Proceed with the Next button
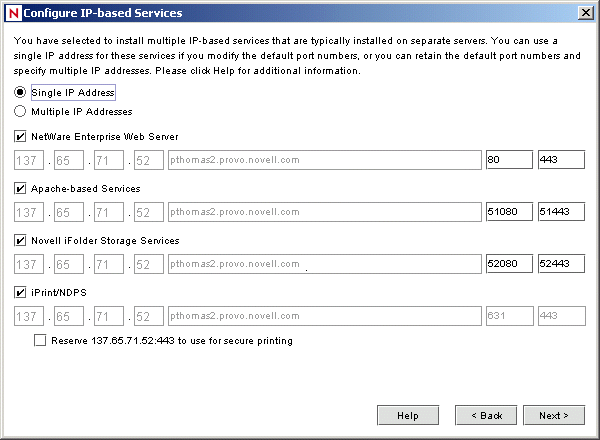Viewport: 600px width, 440px height. [553, 415]
